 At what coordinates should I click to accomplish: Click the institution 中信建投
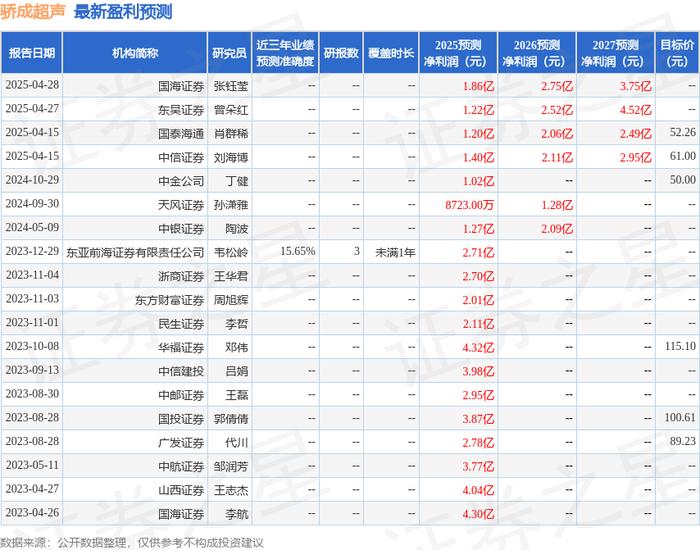click(x=181, y=371)
